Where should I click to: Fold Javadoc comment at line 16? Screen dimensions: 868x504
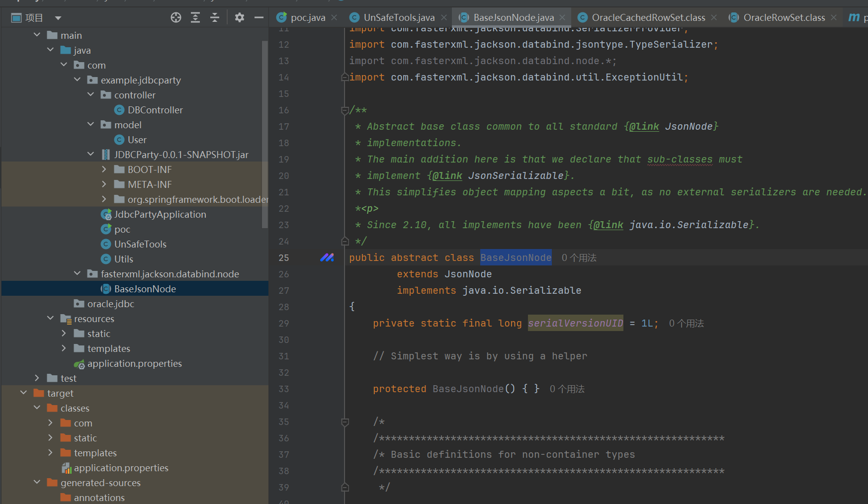coord(345,110)
